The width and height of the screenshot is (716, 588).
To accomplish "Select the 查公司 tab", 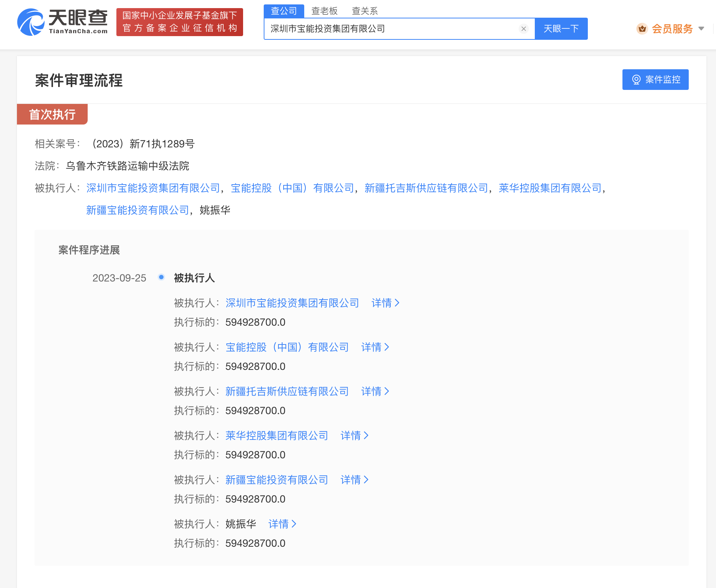I will 284,11.
